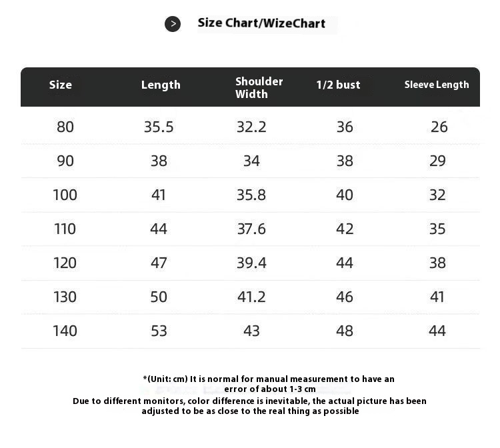Select size 120 in the Size column
The height and width of the screenshot is (448, 500).
[x=65, y=263]
